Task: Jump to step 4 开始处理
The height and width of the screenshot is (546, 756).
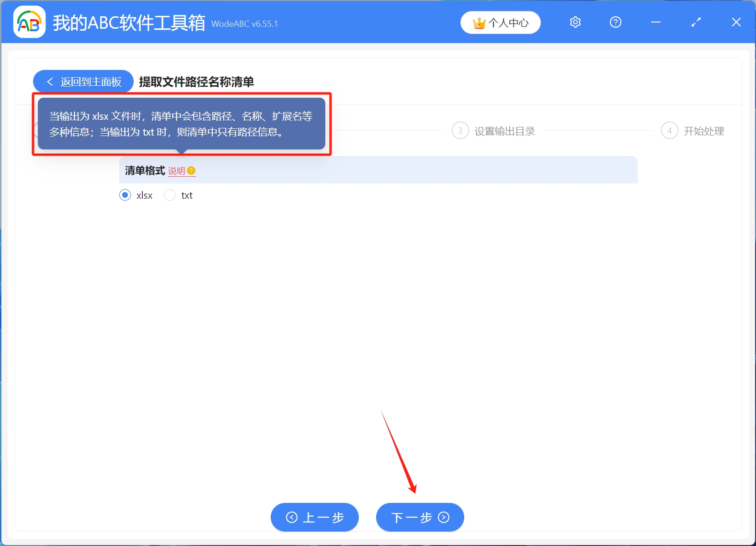Action: pyautogui.click(x=693, y=131)
